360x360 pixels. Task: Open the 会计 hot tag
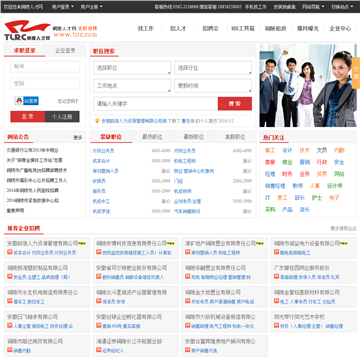(287, 150)
